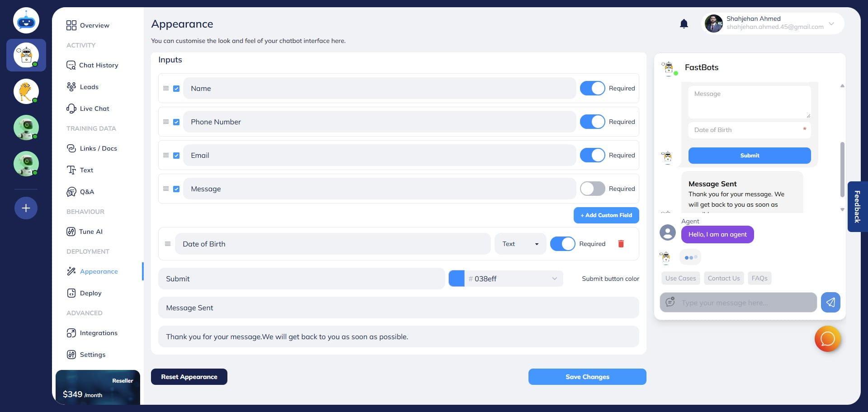This screenshot has height=412, width=868.
Task: Open Chat History in sidebar
Action: (x=98, y=65)
